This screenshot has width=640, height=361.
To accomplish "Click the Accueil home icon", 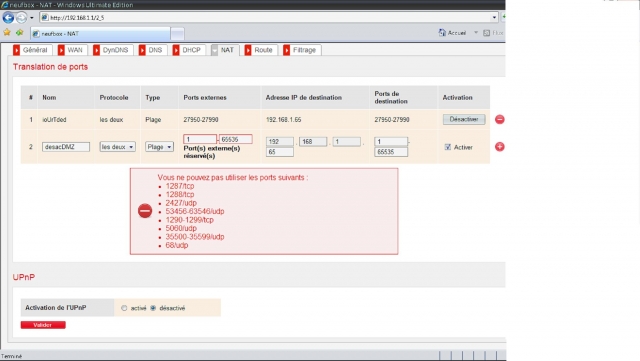I will (442, 33).
